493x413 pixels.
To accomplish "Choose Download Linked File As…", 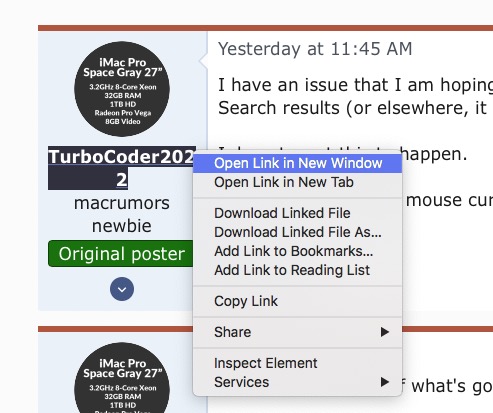I will pyautogui.click(x=297, y=232).
